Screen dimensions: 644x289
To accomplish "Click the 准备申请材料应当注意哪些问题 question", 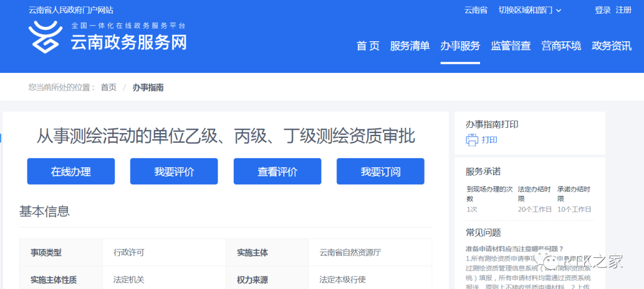I will [x=515, y=249].
